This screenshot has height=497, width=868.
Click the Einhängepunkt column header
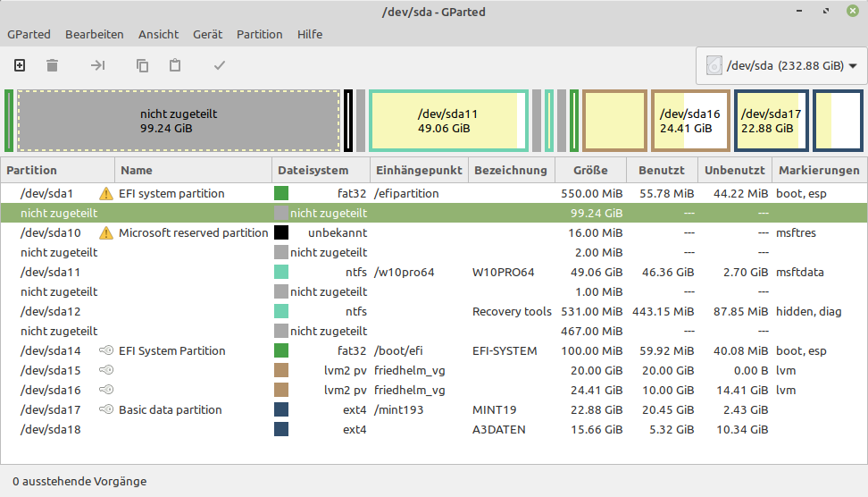[x=419, y=170]
